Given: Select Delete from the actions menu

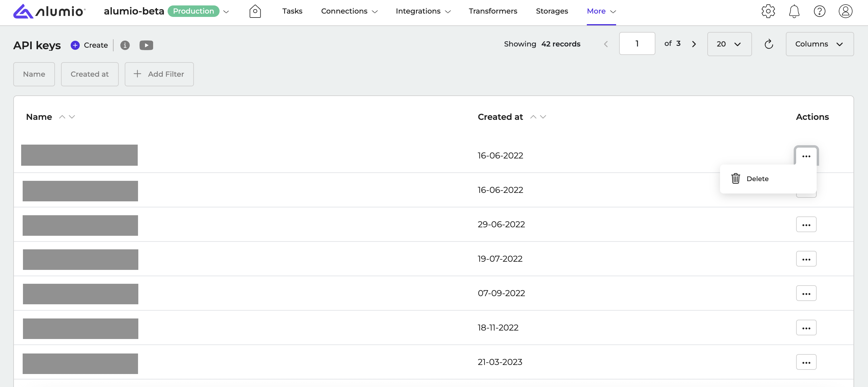Looking at the screenshot, I should coord(757,179).
